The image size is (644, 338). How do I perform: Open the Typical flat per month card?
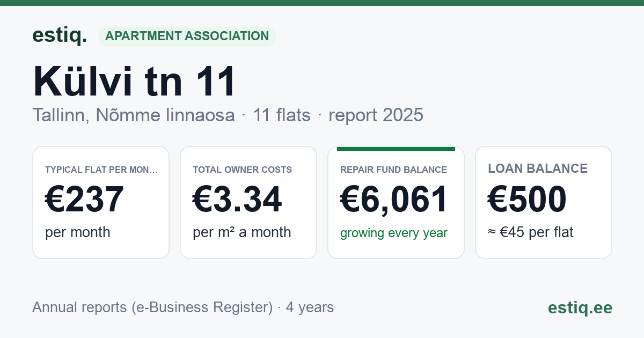(x=101, y=202)
